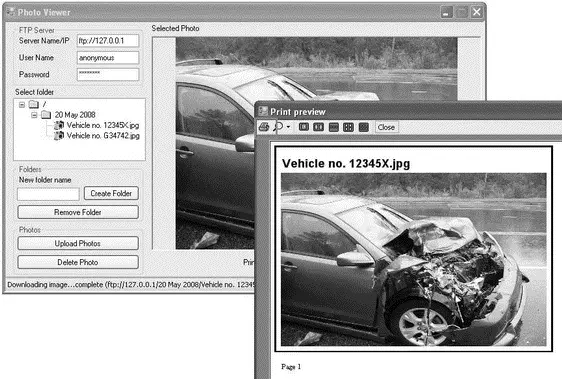Click the New folder name text box

[48, 194]
